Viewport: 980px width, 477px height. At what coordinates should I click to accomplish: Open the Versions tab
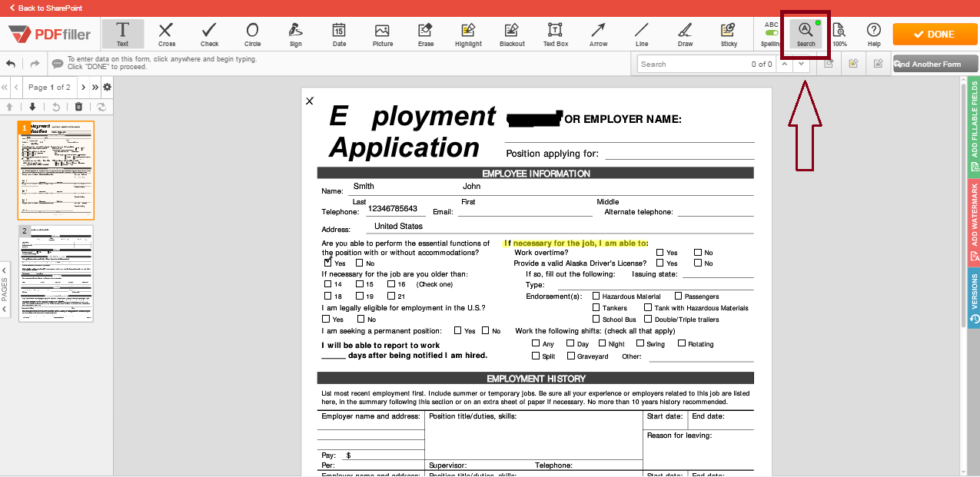(x=975, y=298)
